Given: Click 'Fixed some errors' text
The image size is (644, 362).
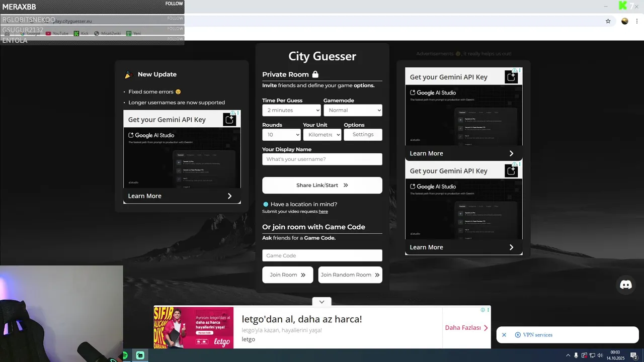Looking at the screenshot, I should pos(151,92).
